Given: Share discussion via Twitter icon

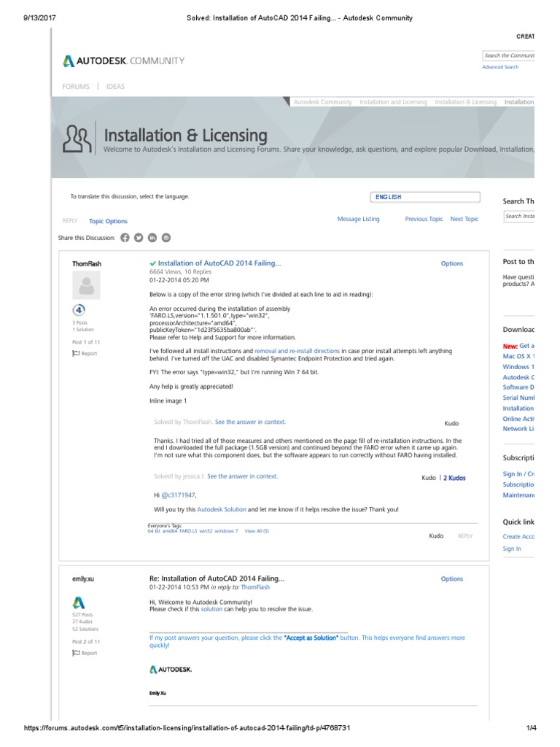Looking at the screenshot, I should 139,238.
